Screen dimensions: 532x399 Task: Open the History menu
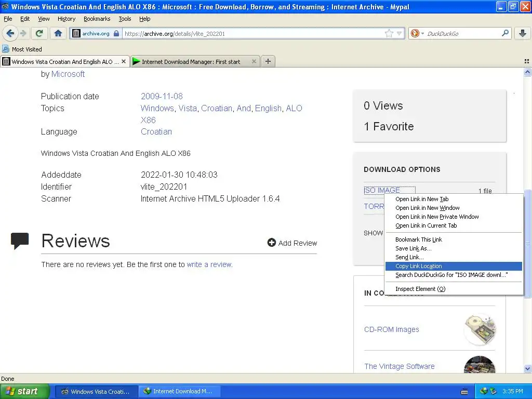coord(66,19)
